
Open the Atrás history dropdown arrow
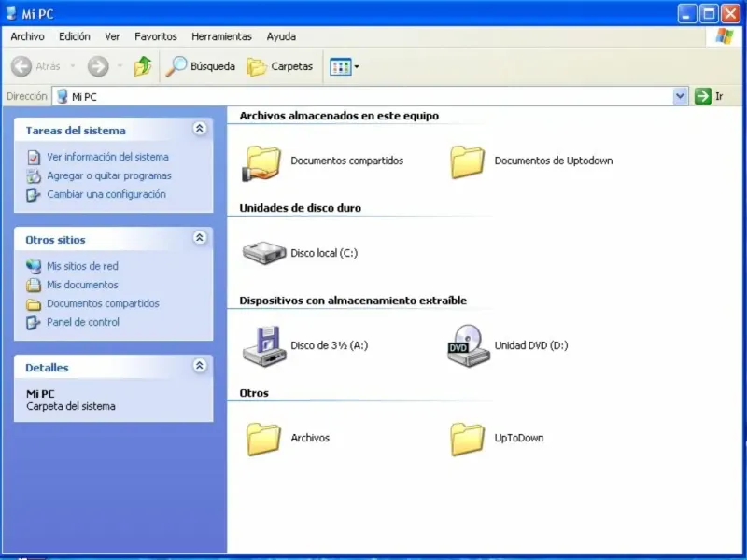point(73,66)
